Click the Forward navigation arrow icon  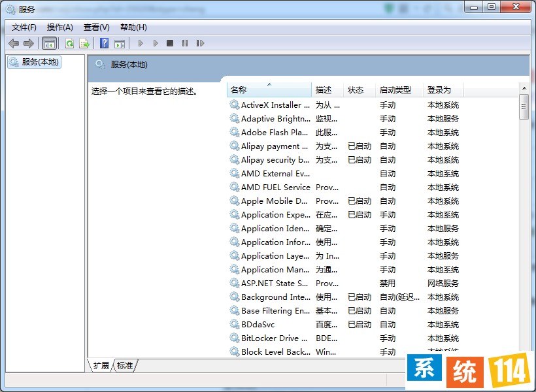coord(29,43)
